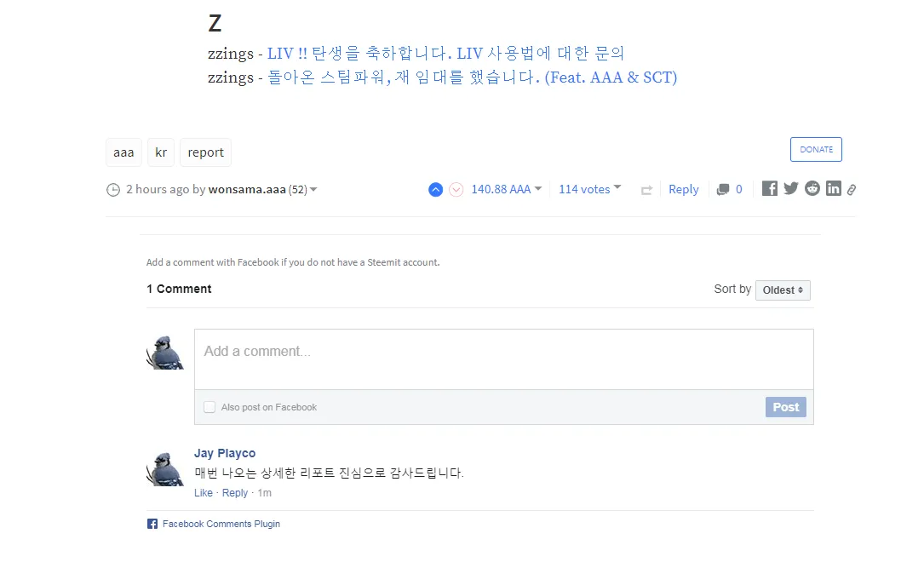Share post on Twitter icon
Screen dimensions: 924x568
click(791, 188)
